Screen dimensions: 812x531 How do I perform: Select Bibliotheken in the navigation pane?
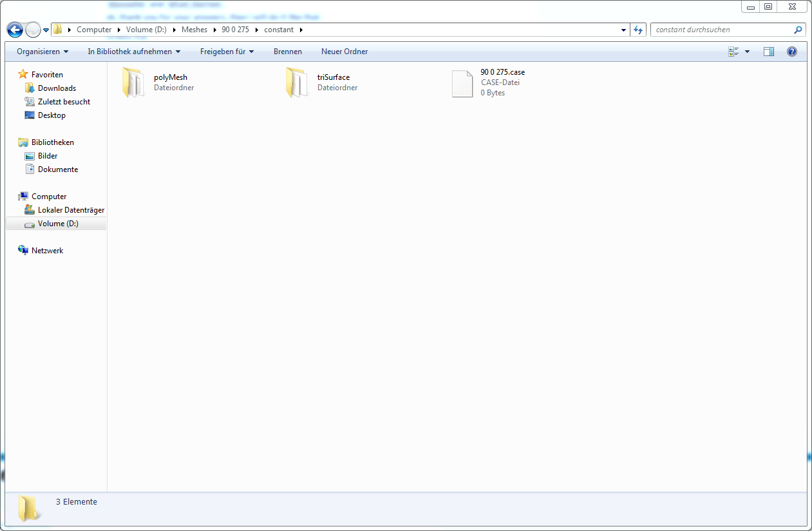pyautogui.click(x=53, y=142)
